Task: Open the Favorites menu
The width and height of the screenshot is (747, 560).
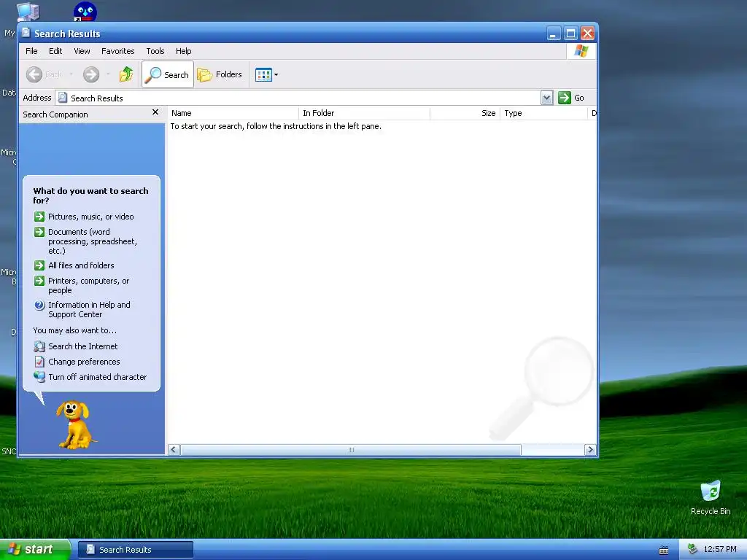Action: (117, 51)
